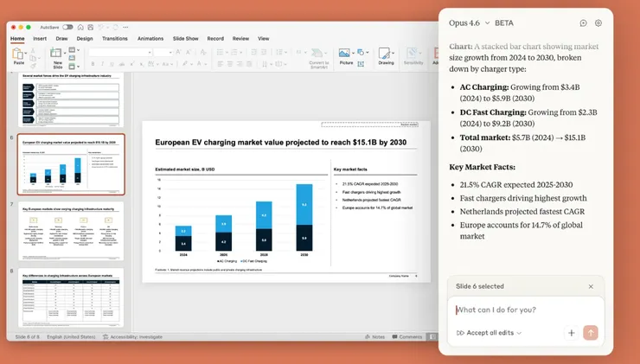Open chat history icon in Claude panel
This screenshot has width=640, height=364.
click(x=583, y=23)
